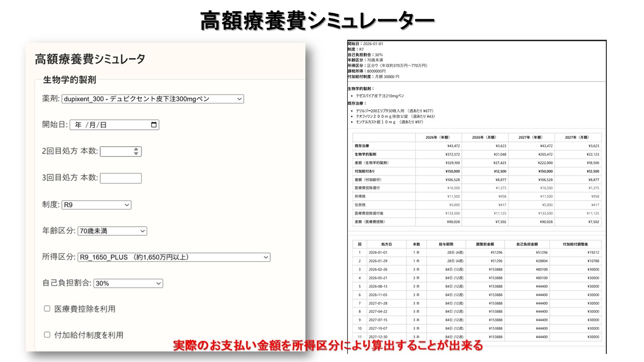Screen dimensions: 644x362
Task: Click the 3回目処方 本数 input box
Action: [121, 178]
